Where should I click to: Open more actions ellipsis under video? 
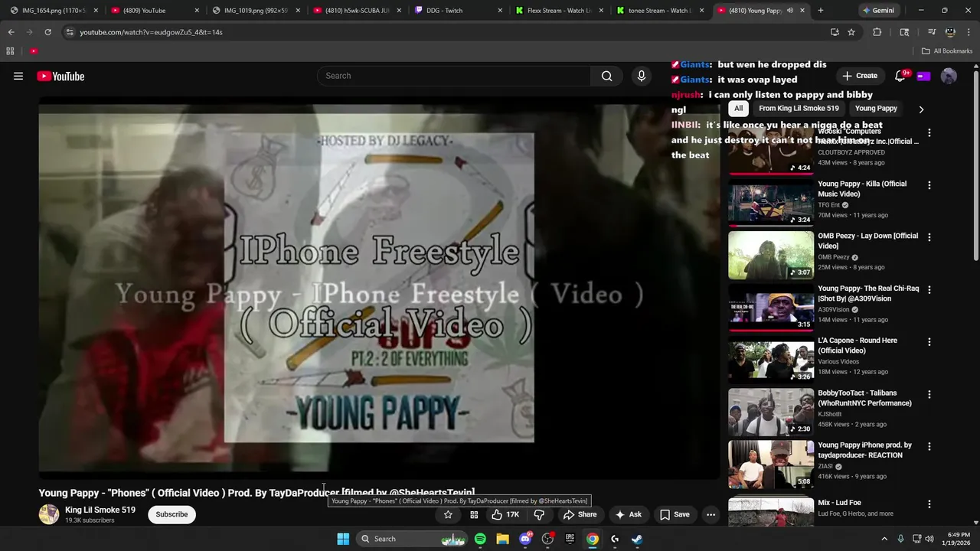click(710, 514)
